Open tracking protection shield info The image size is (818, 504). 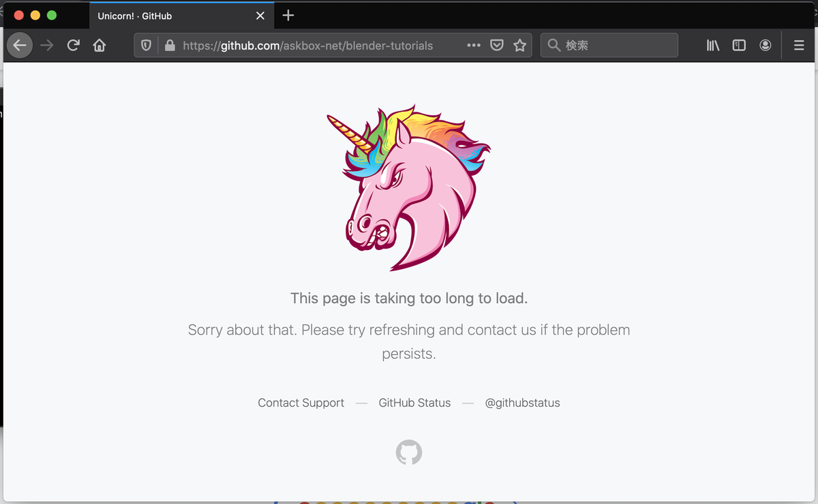click(x=146, y=46)
